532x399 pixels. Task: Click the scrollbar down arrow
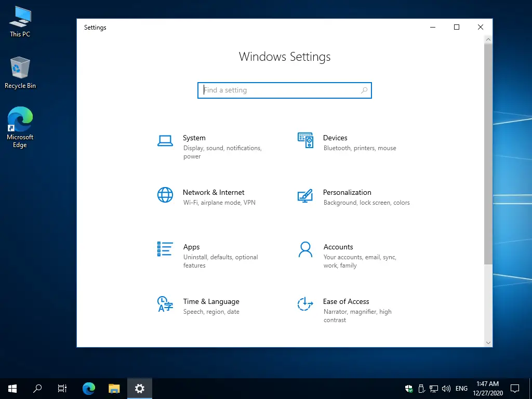(488, 343)
